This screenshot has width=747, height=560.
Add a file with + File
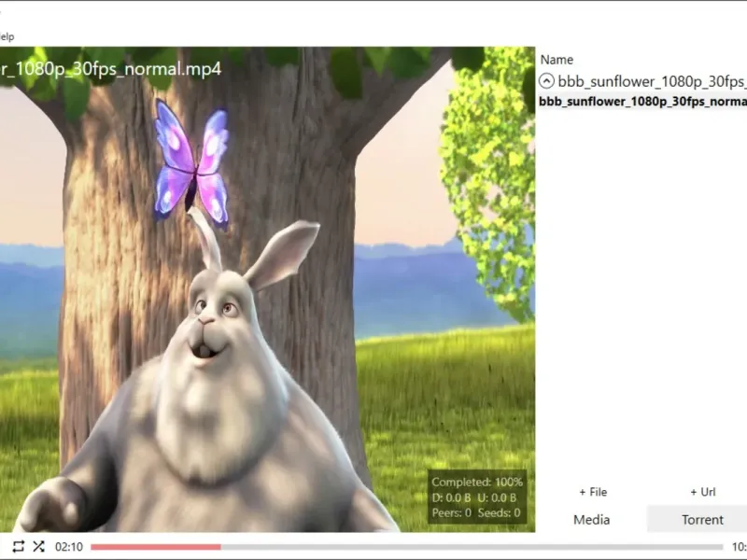coord(593,492)
